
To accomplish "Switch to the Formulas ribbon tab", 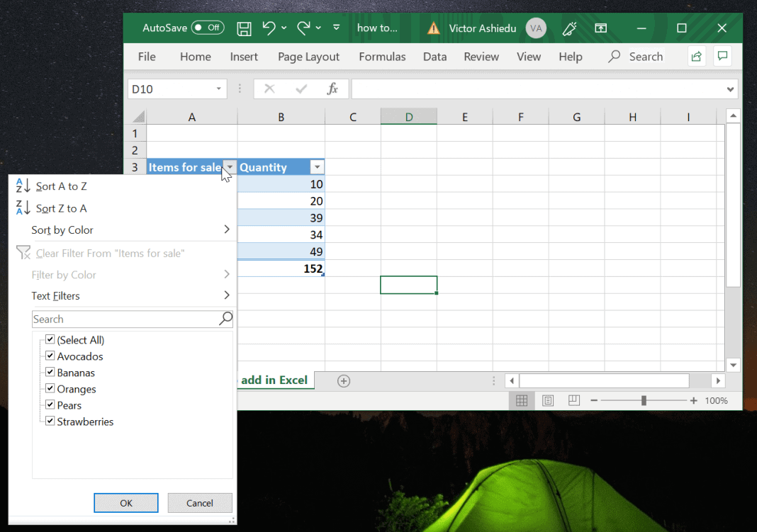I will [382, 57].
